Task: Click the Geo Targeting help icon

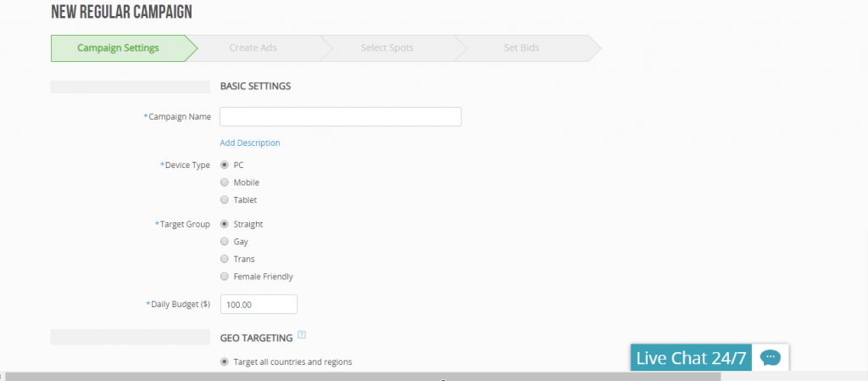Action: pyautogui.click(x=302, y=334)
